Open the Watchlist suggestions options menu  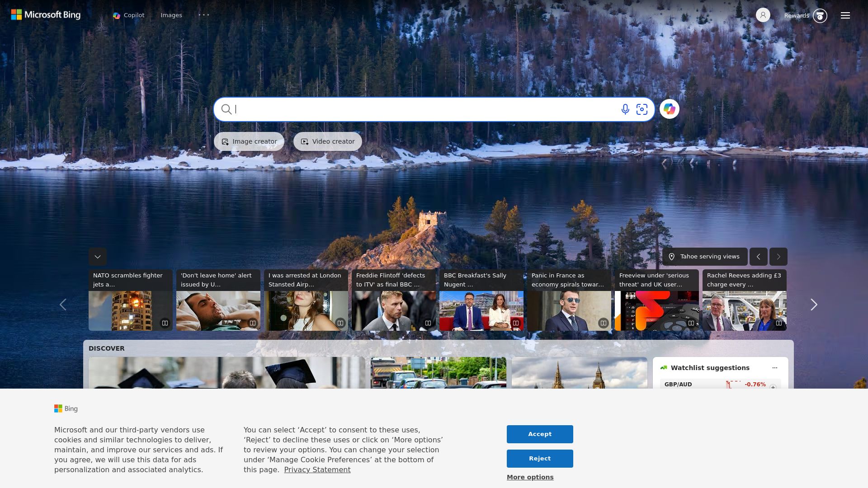(x=774, y=368)
